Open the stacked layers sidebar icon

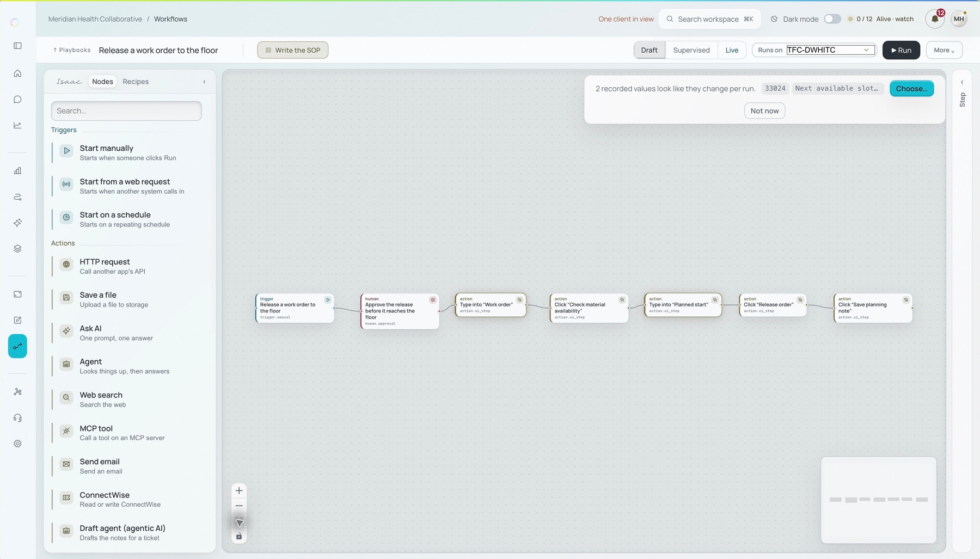coord(17,249)
